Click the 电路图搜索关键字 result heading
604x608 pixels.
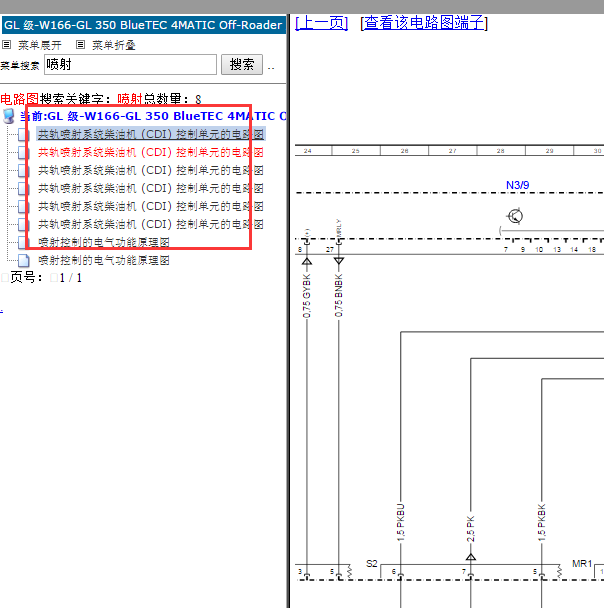[101, 99]
